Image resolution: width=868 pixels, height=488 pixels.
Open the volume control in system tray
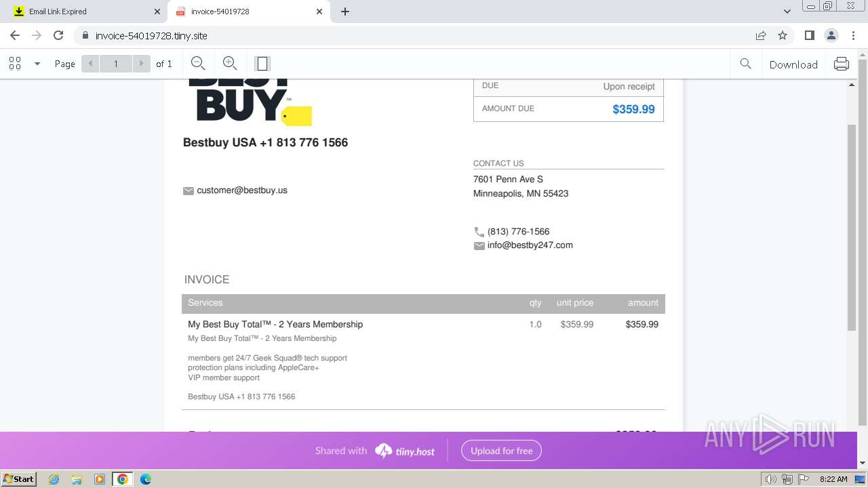(772, 479)
